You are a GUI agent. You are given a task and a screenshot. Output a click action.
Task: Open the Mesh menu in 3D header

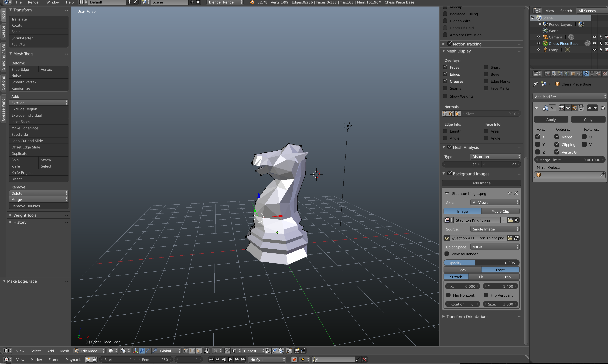65,351
